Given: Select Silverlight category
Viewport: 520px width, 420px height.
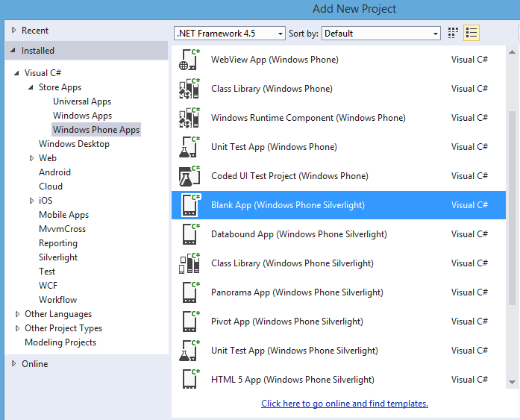Looking at the screenshot, I should click(x=58, y=257).
